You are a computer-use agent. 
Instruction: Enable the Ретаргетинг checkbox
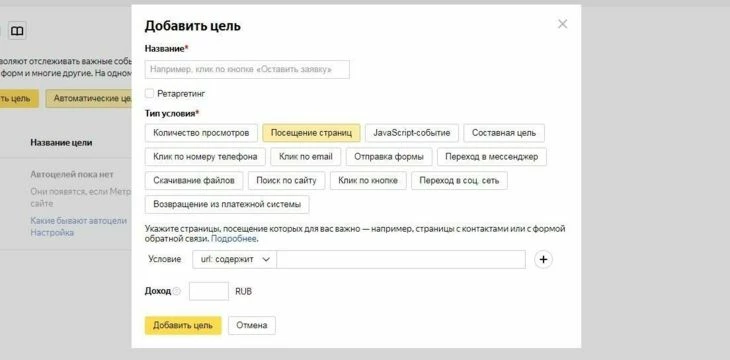click(149, 94)
